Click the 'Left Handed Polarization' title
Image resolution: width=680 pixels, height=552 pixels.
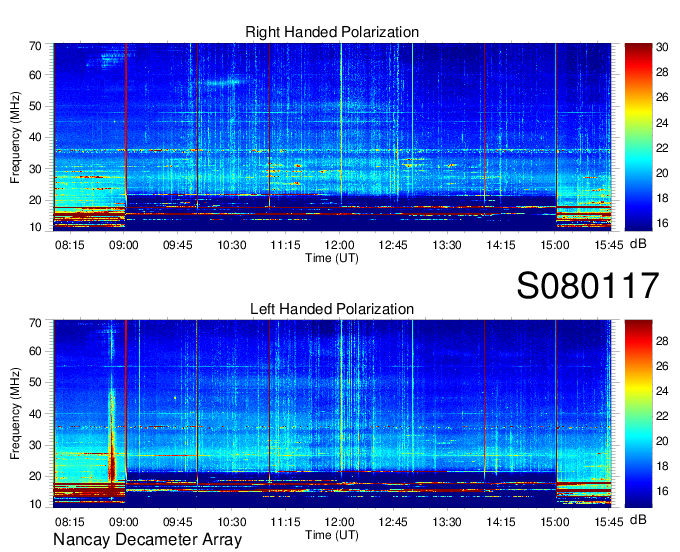click(x=332, y=309)
